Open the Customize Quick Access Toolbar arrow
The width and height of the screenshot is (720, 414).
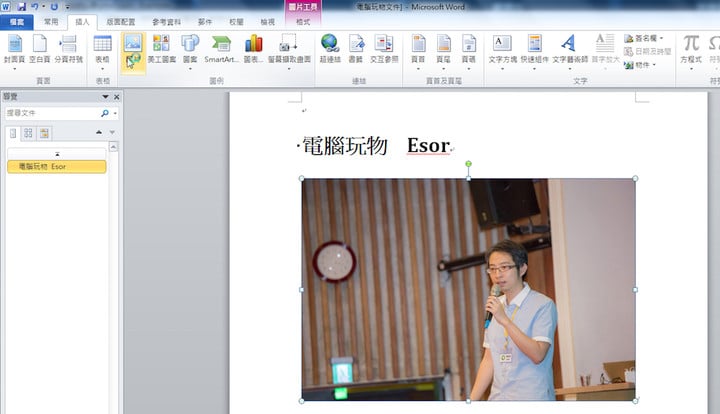[68, 7]
